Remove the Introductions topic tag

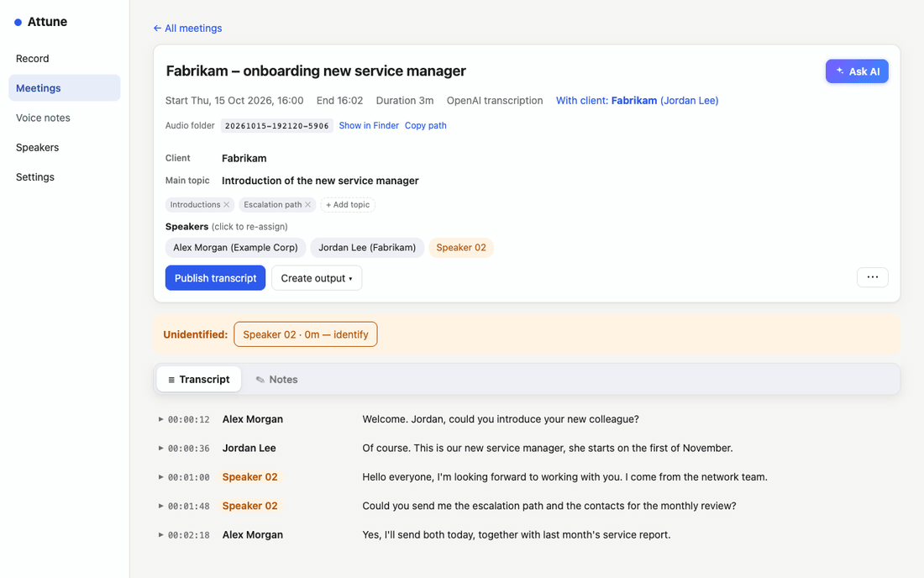[226, 204]
